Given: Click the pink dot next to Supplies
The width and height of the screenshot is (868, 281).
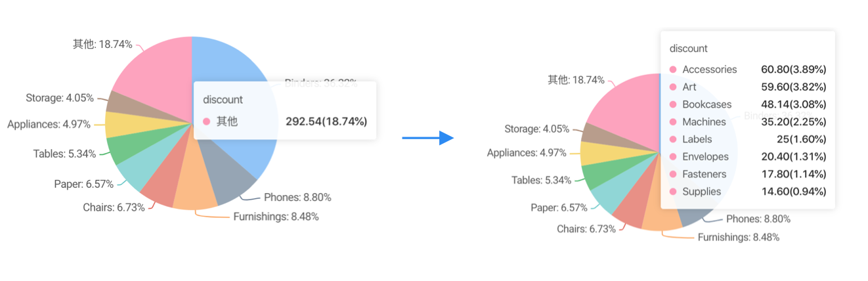Looking at the screenshot, I should tap(673, 192).
